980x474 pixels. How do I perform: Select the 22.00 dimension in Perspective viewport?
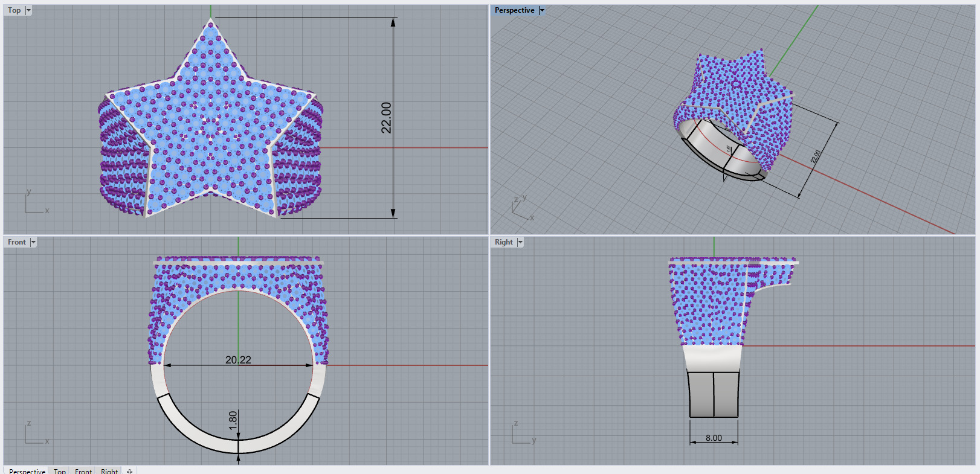pos(816,156)
